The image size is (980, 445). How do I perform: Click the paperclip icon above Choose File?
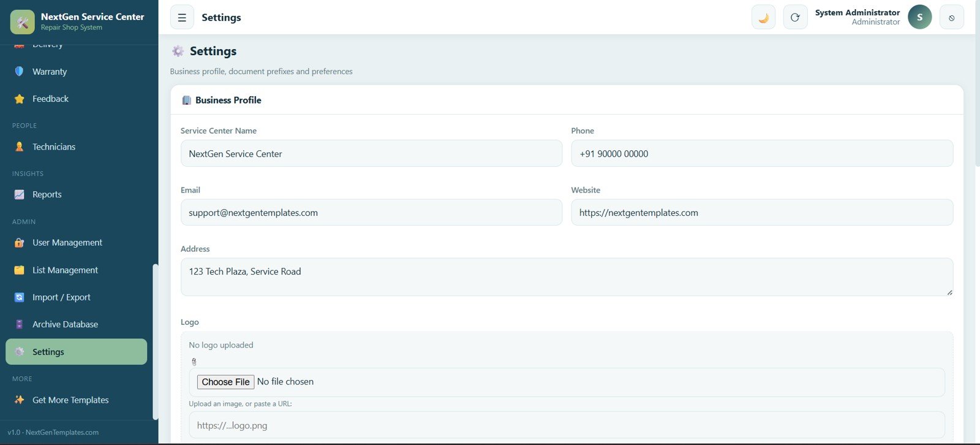(x=194, y=362)
